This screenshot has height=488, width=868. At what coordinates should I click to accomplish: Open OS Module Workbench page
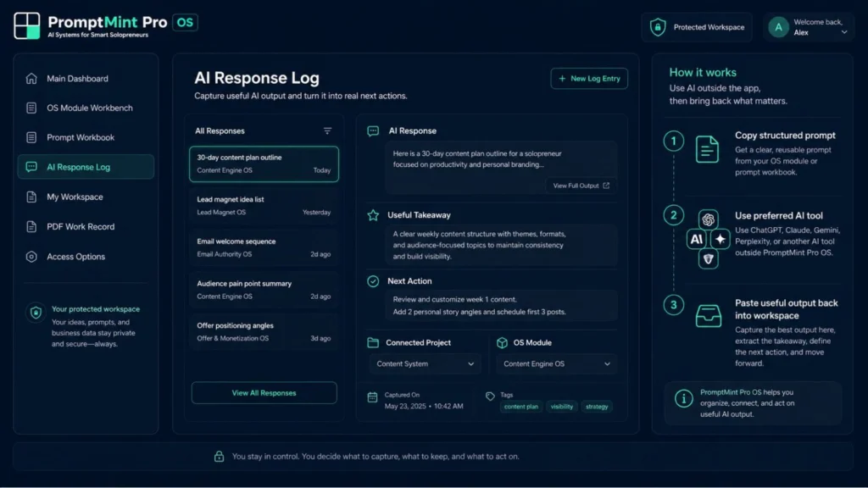pyautogui.click(x=86, y=108)
